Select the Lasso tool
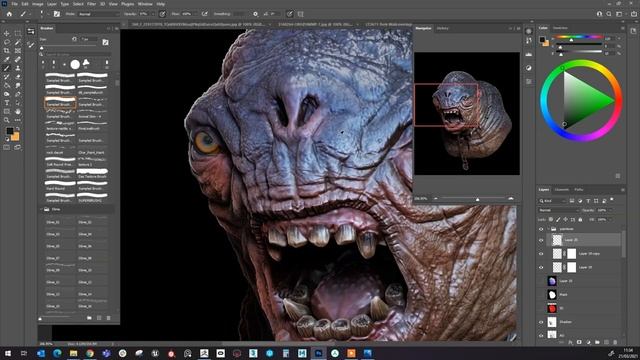Screen dimensions: 640x360 tap(7, 42)
